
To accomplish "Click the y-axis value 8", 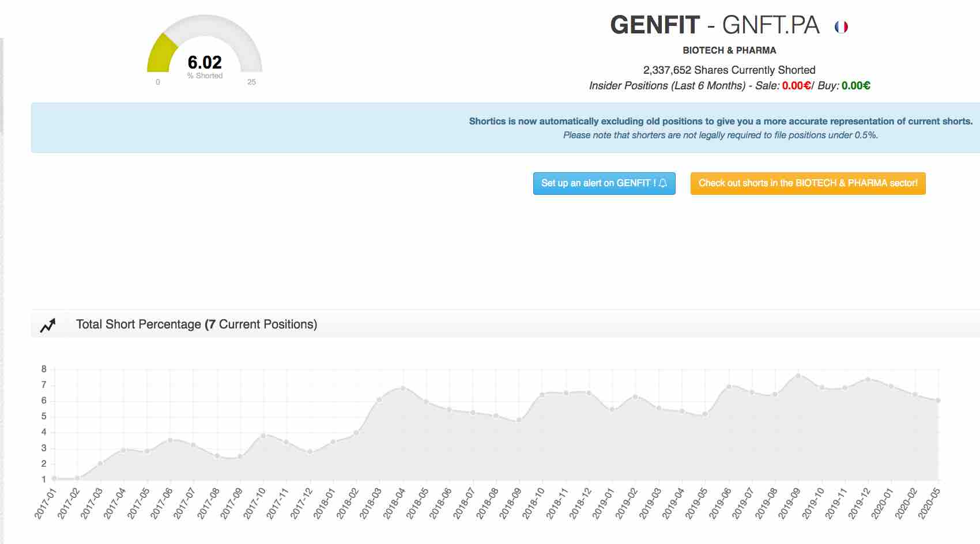I will pos(44,369).
